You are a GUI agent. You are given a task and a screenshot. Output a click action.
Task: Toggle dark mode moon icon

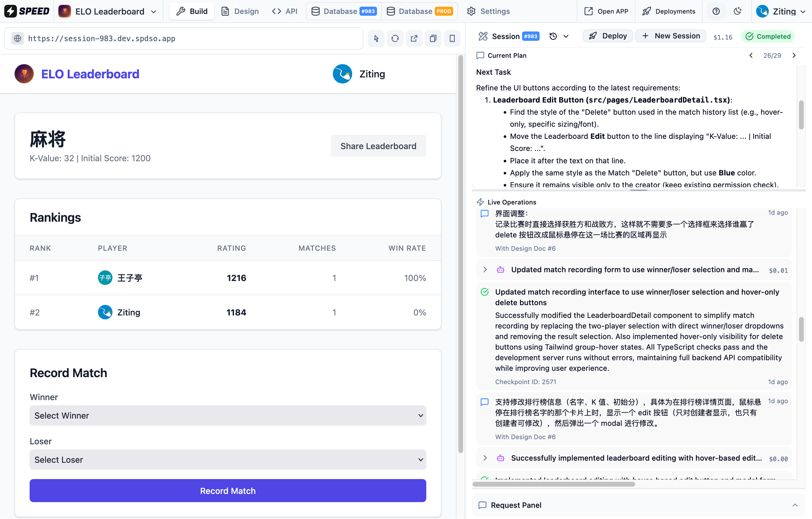[x=737, y=11]
